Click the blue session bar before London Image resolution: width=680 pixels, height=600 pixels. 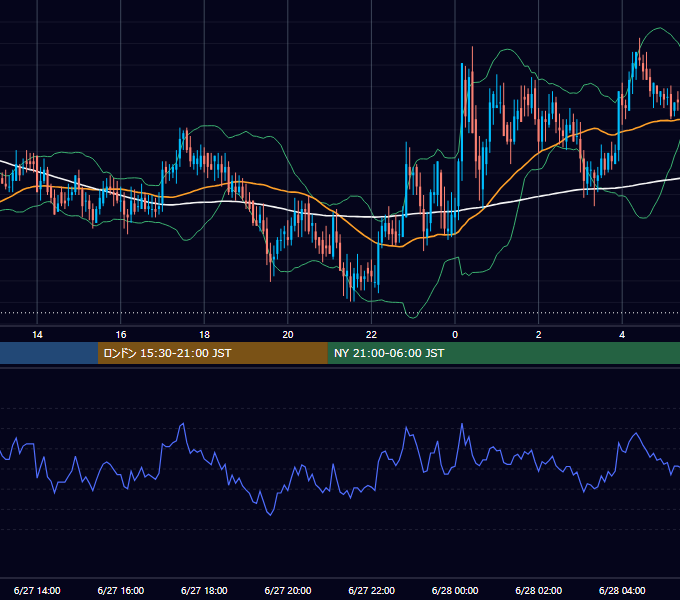(x=49, y=353)
